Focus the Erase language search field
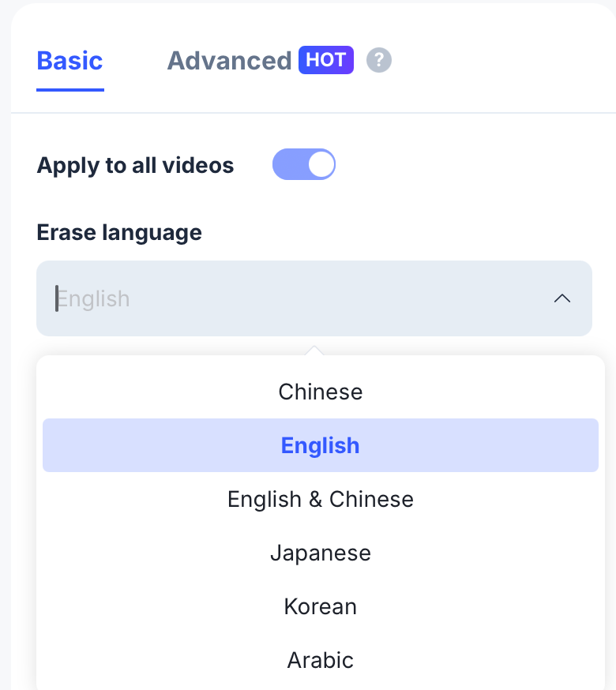The height and width of the screenshot is (690, 616). (300, 298)
